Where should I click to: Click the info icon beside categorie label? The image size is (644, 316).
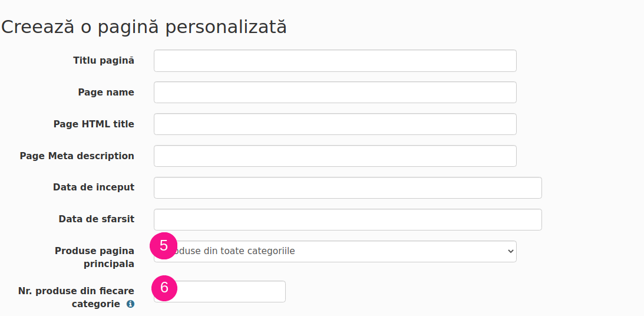coord(130,304)
